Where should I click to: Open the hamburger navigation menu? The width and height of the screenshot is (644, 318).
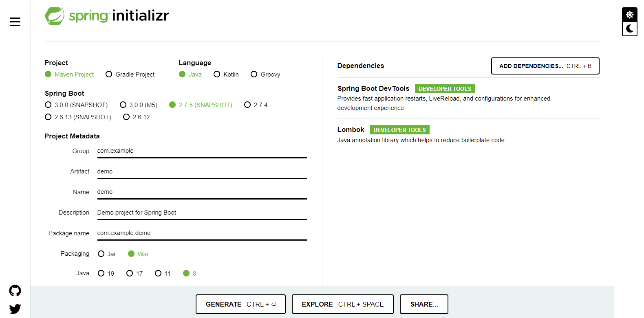coord(15,22)
